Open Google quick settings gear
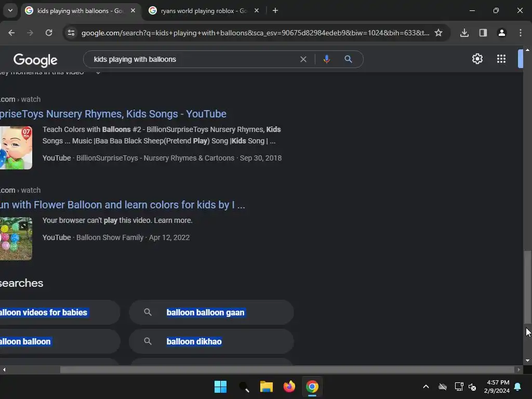532x399 pixels. click(x=477, y=59)
